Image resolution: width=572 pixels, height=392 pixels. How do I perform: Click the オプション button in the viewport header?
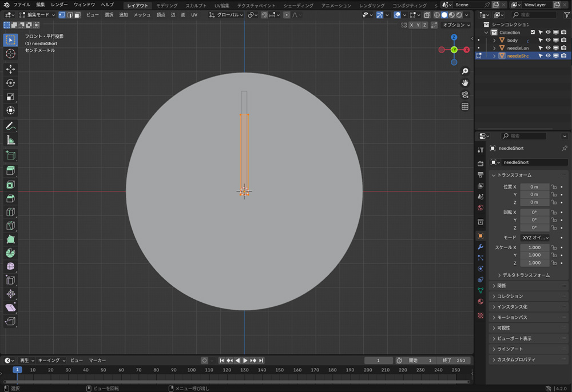pyautogui.click(x=456, y=25)
